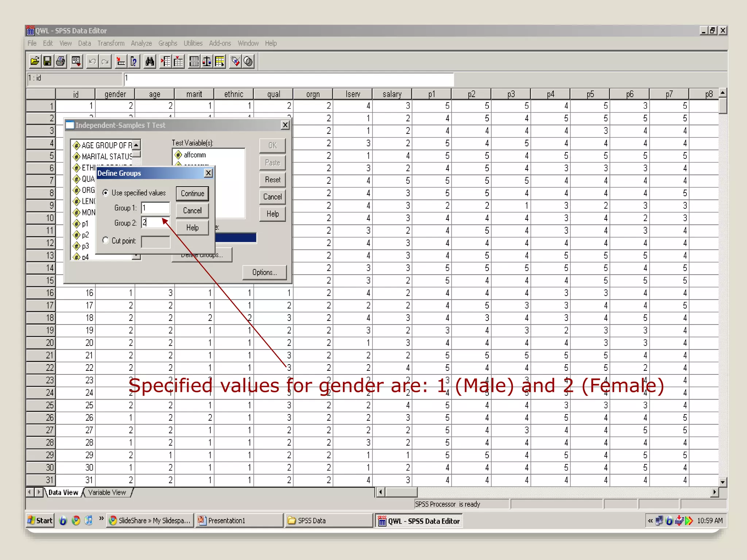Select 'Use specified values' radio button
The width and height of the screenshot is (747, 560).
[x=106, y=193]
